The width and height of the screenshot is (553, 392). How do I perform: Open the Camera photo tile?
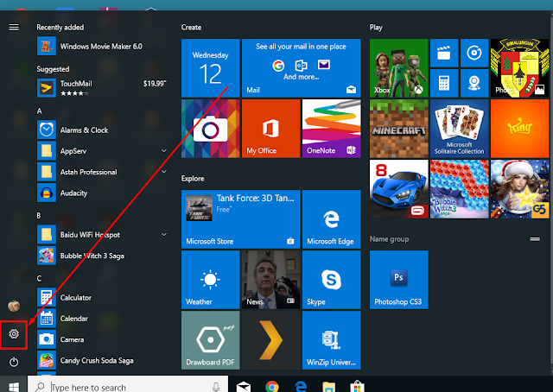(x=211, y=129)
